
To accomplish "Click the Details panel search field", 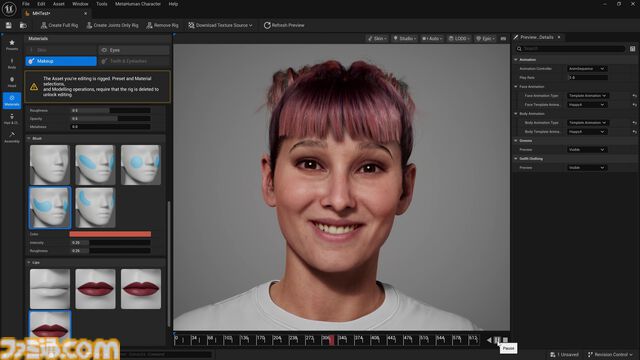I will (x=571, y=49).
